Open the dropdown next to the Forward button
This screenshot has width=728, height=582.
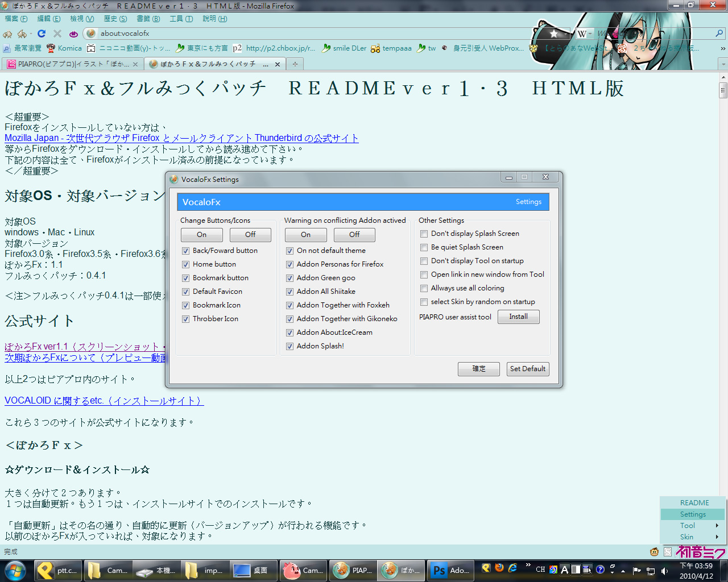(x=30, y=34)
